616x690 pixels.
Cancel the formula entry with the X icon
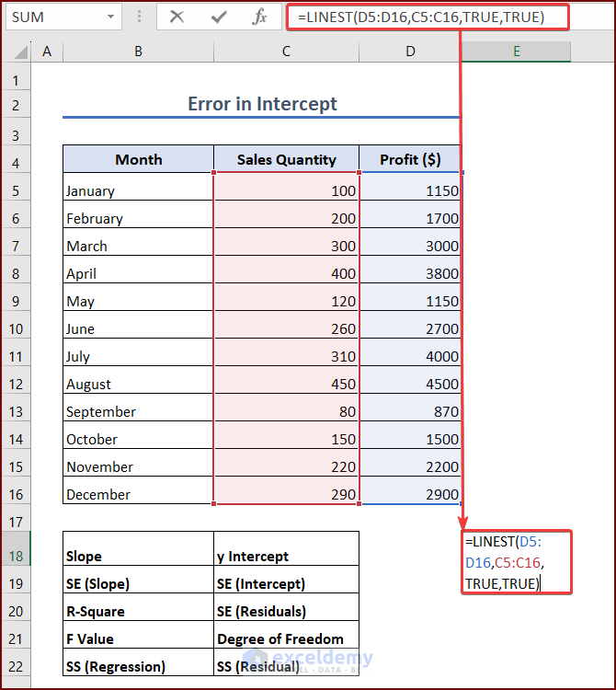[177, 17]
